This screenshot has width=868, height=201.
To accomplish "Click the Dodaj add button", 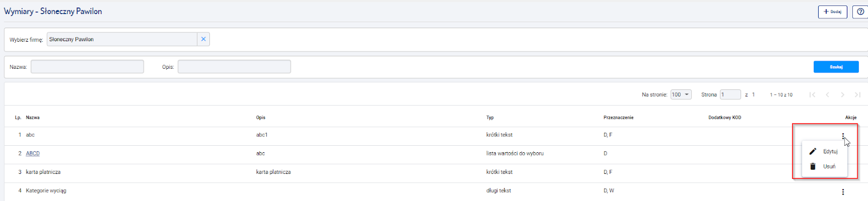I will pos(832,11).
